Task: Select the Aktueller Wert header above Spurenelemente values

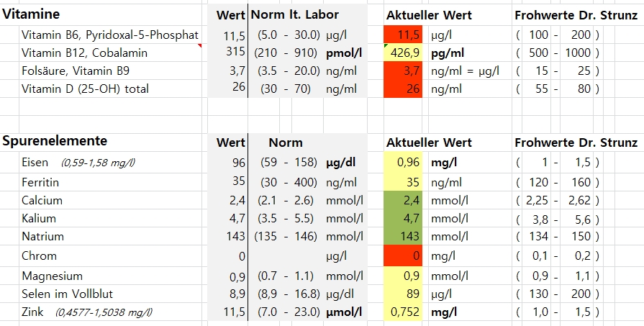Action: click(429, 142)
